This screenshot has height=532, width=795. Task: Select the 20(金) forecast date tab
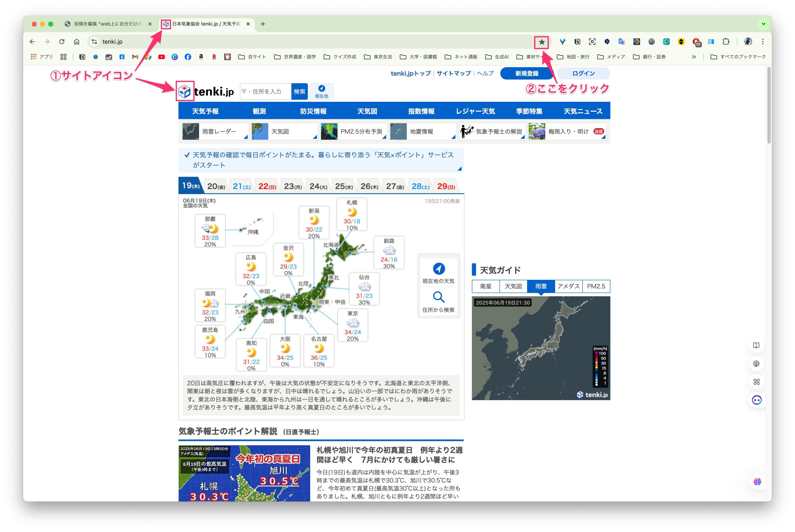tap(216, 186)
